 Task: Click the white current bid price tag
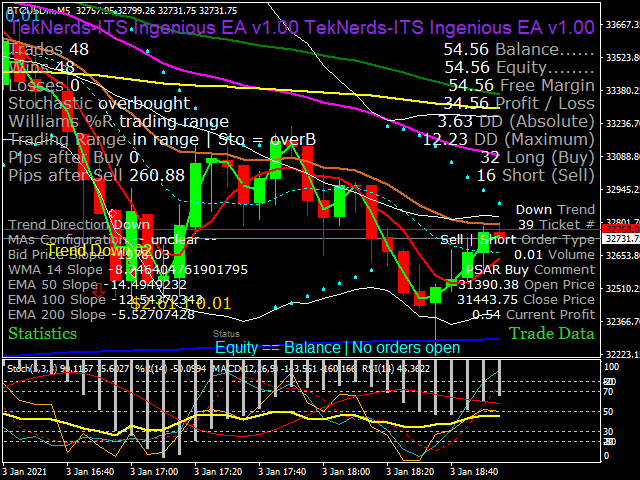pyautogui.click(x=621, y=238)
